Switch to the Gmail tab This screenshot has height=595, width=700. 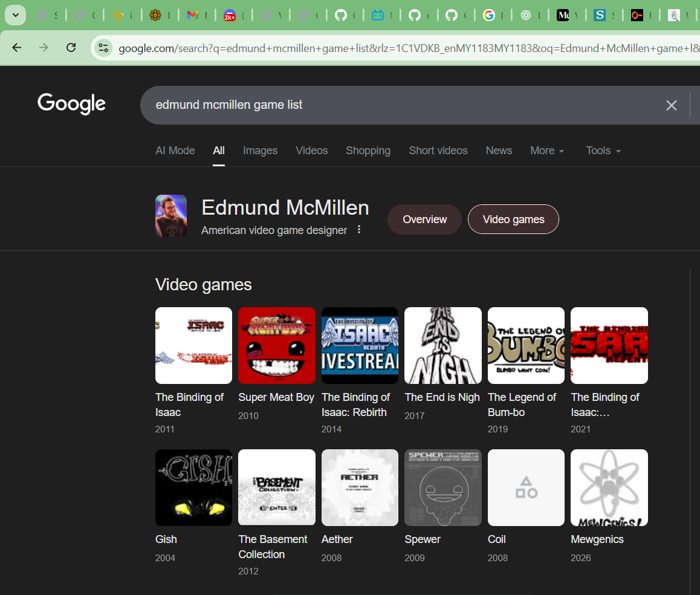pyautogui.click(x=193, y=15)
